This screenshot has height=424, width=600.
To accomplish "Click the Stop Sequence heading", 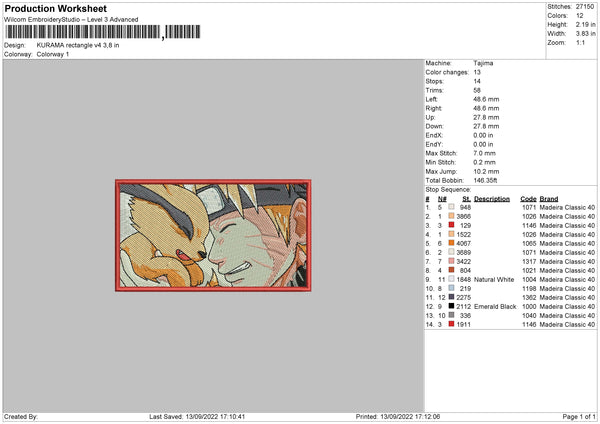I will pos(448,189).
